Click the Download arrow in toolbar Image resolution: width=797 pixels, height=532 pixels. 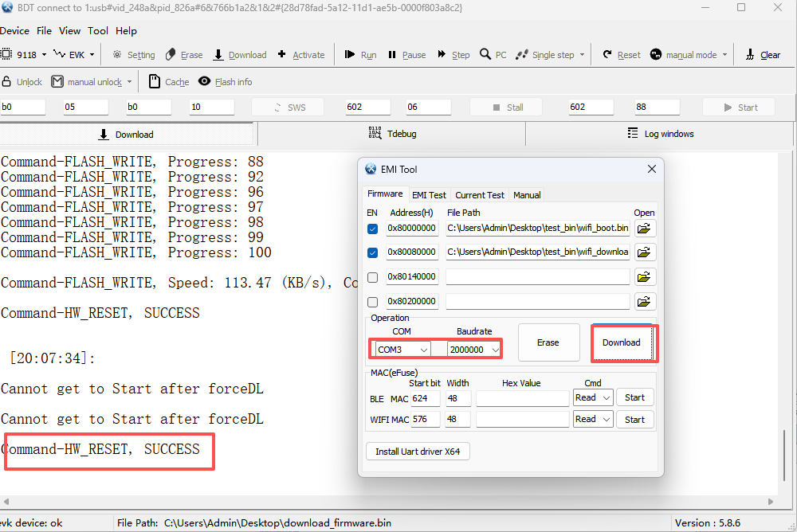click(x=218, y=54)
